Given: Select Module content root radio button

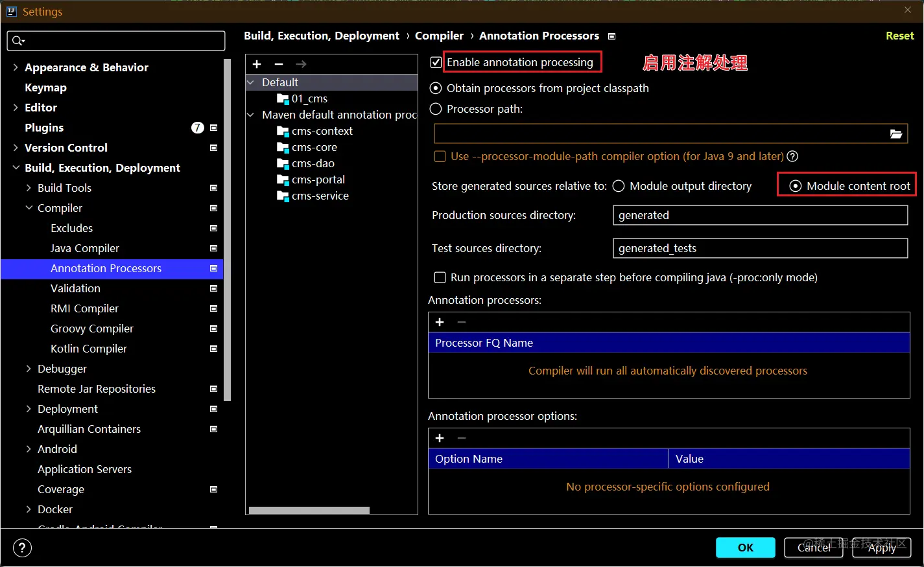Looking at the screenshot, I should (x=796, y=186).
